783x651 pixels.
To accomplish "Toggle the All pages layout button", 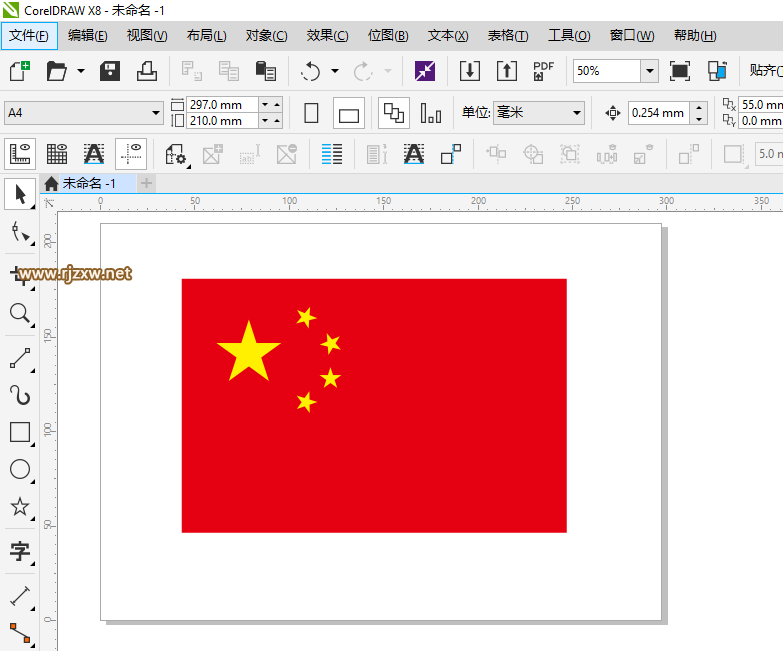I will [x=394, y=113].
